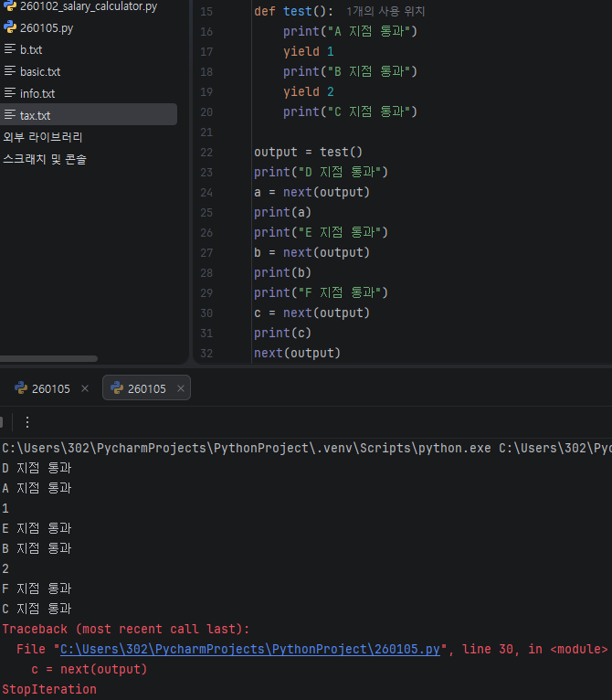Viewport: 612px width, 700px height.
Task: Open the 260105.py file in project tree
Action: pos(47,28)
